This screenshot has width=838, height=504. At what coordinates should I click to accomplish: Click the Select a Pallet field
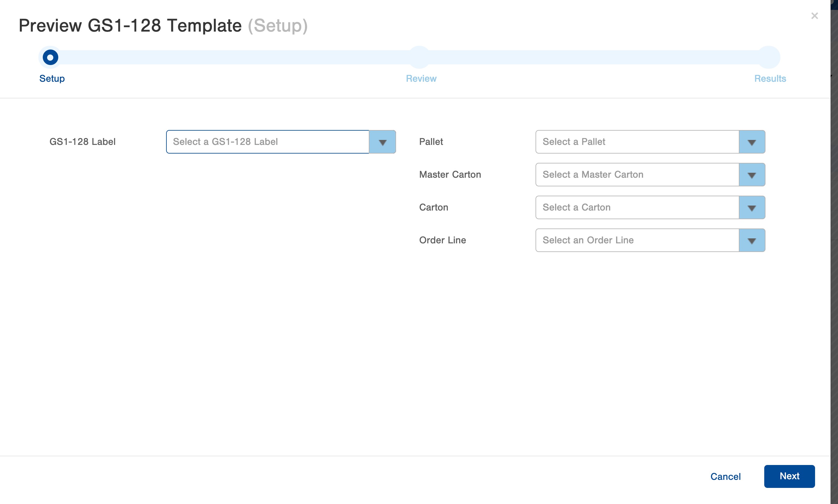pos(637,142)
